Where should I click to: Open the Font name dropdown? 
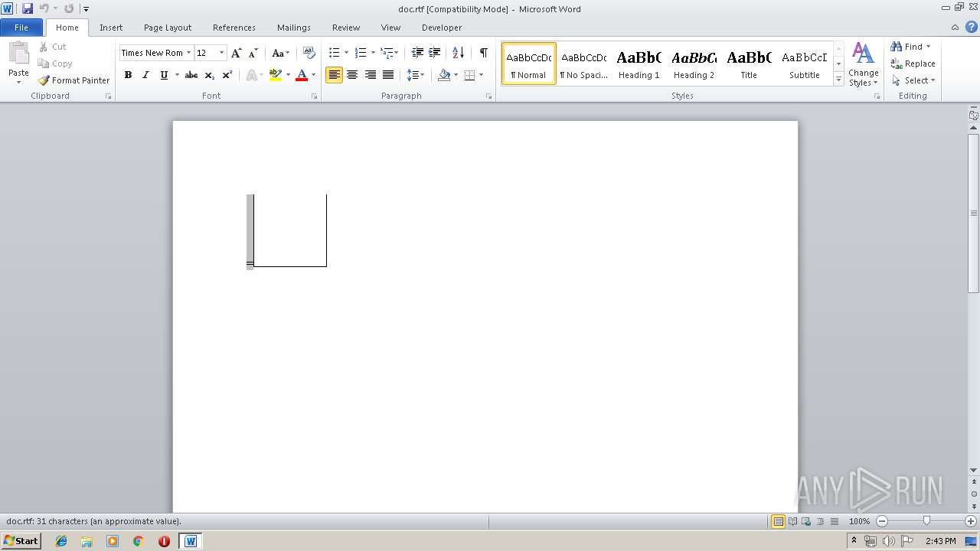click(188, 53)
